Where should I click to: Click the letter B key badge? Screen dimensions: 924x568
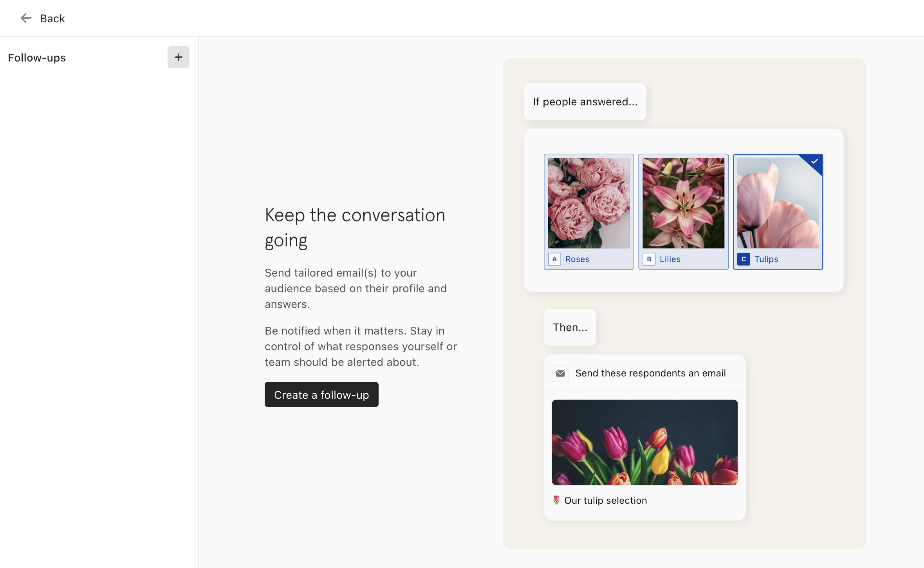click(x=649, y=259)
